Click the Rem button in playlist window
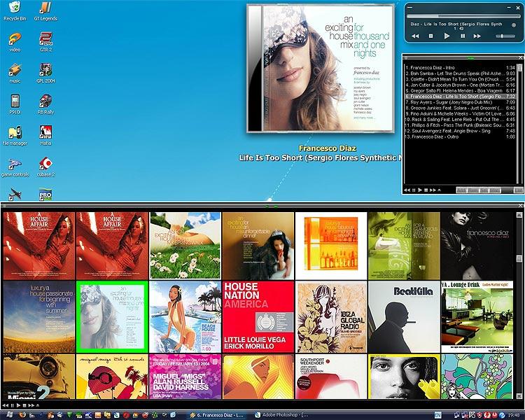 coord(472,190)
